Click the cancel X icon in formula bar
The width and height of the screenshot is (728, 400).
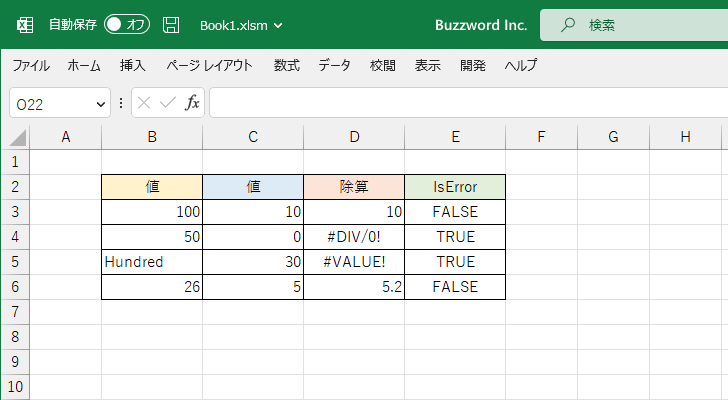pos(145,102)
